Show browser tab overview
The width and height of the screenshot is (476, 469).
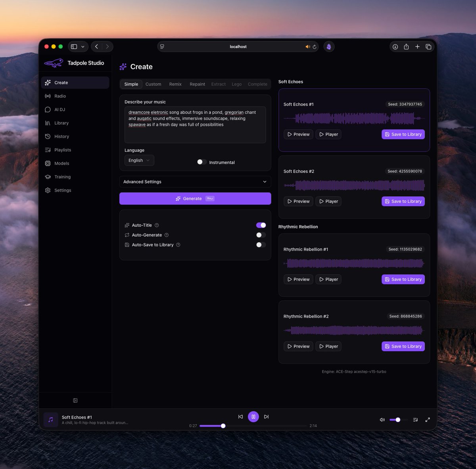428,47
